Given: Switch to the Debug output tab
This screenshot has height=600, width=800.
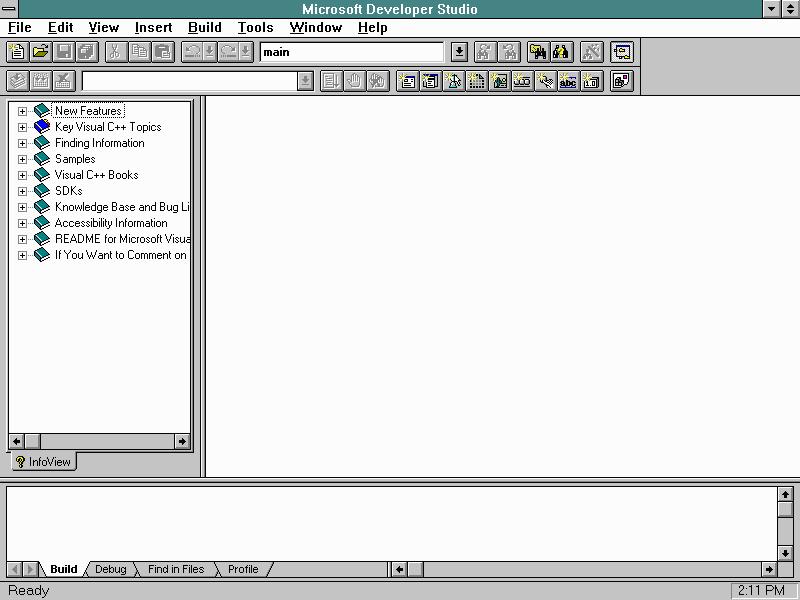Looking at the screenshot, I should 110,569.
